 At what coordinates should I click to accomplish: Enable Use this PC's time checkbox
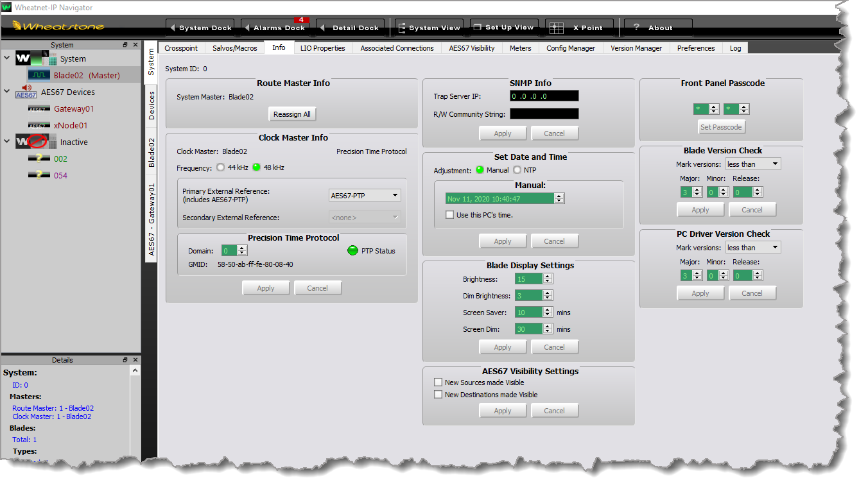pos(450,215)
